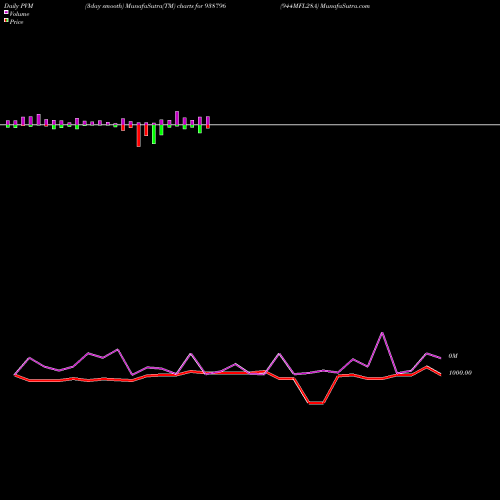Viewport: 500px width, 500px height.
Task: Click the 3day smooth MunafaSutra header text
Action: click(155, 6)
